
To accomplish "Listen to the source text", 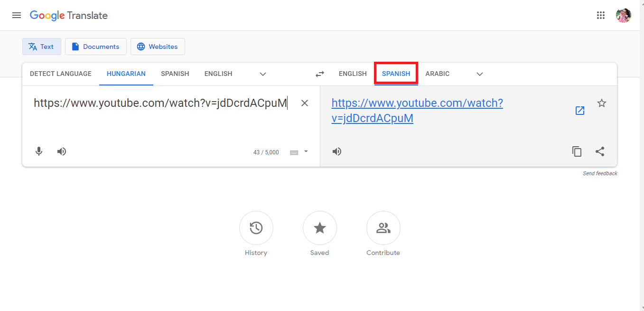I will pyautogui.click(x=62, y=151).
